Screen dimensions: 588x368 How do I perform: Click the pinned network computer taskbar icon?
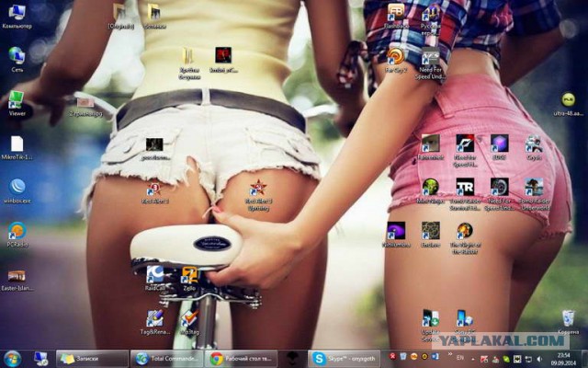click(x=40, y=359)
